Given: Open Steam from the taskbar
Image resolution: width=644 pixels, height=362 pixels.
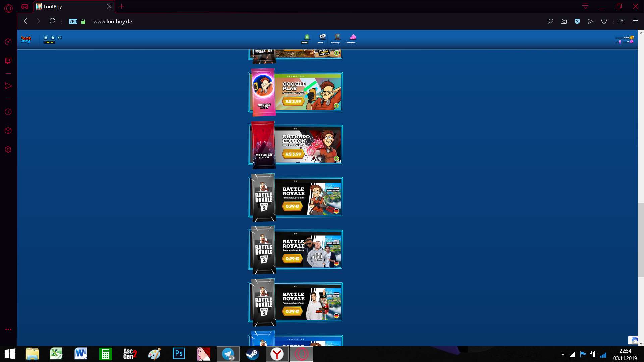Looking at the screenshot, I should click(x=253, y=354).
